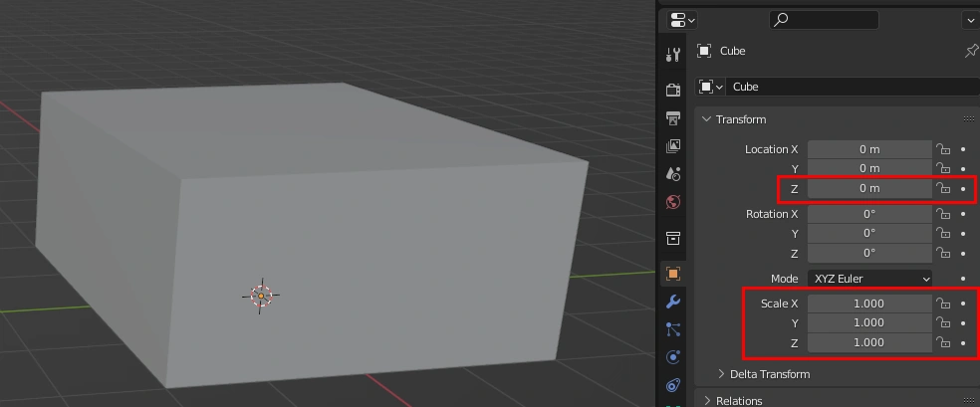The width and height of the screenshot is (980, 407).
Task: Open the Tool properties tab
Action: pos(673,55)
